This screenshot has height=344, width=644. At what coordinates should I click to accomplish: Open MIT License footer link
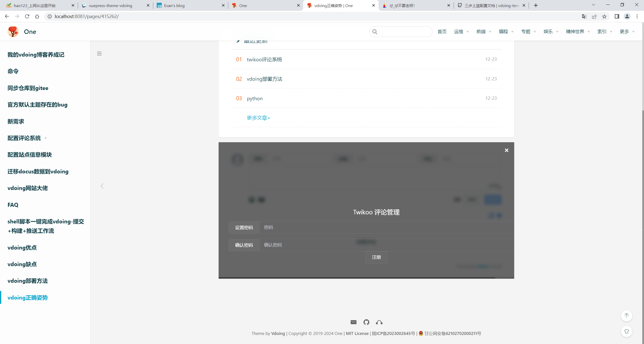pos(357,333)
